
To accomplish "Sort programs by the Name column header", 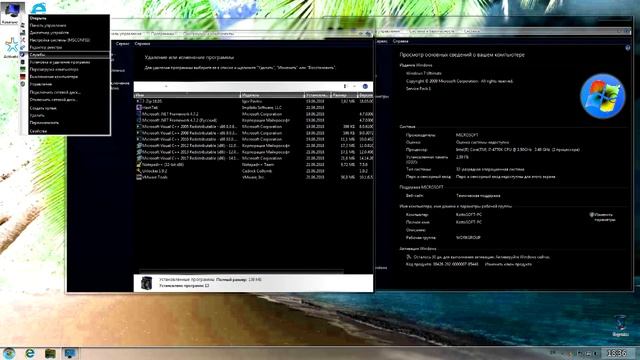I will click(187, 95).
